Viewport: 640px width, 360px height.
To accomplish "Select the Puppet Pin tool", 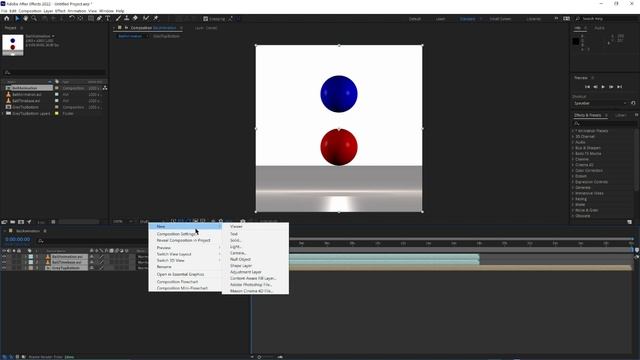I will click(x=156, y=18).
